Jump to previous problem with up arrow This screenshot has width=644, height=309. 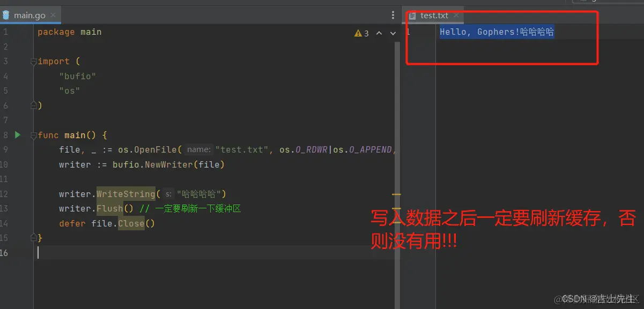(x=379, y=33)
